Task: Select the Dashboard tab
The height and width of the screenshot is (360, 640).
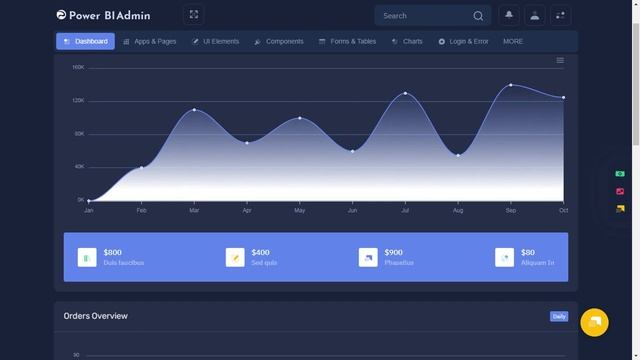Action: [85, 41]
